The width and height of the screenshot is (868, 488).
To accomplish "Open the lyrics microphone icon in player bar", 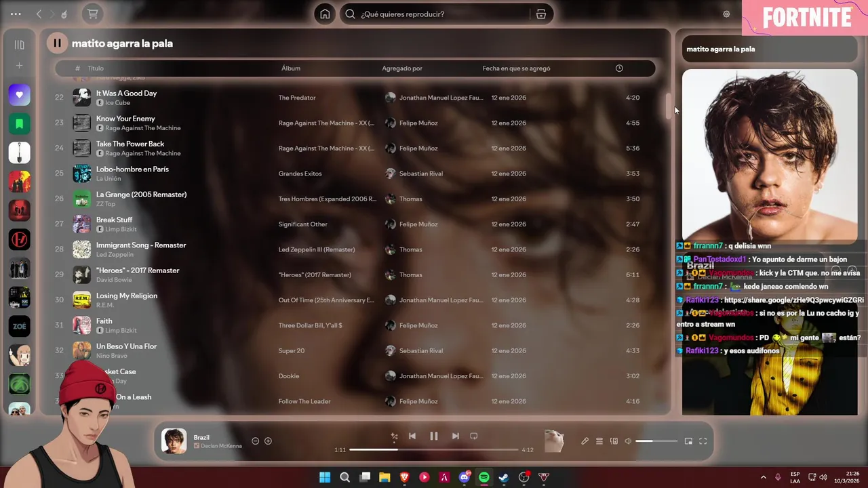I will (x=585, y=441).
